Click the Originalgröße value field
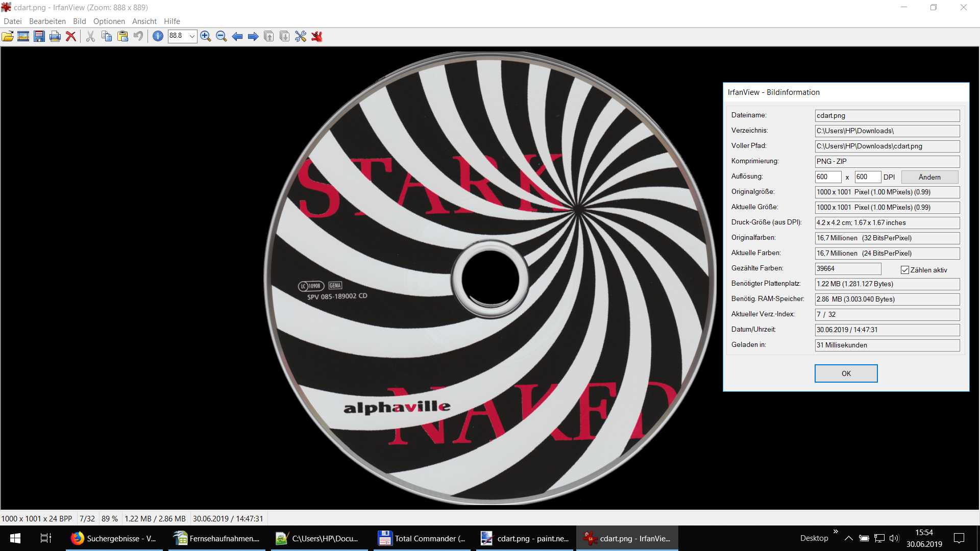980x551 pixels. 887,192
